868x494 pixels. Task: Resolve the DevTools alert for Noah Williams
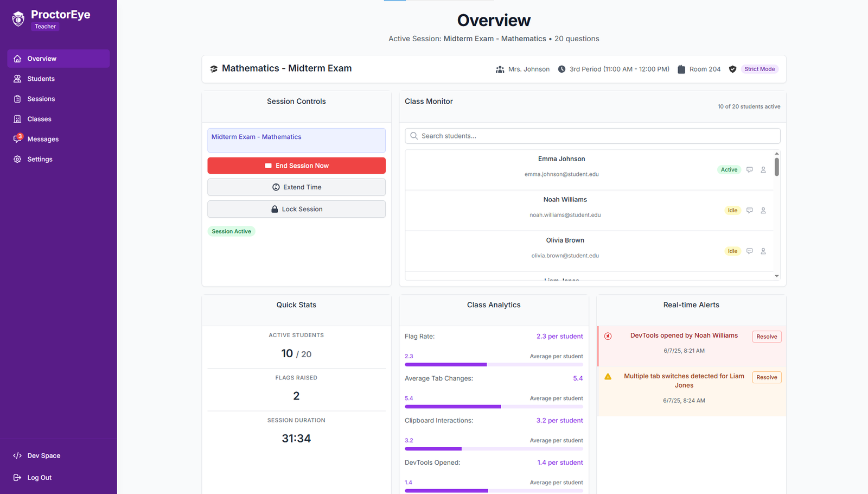point(767,337)
